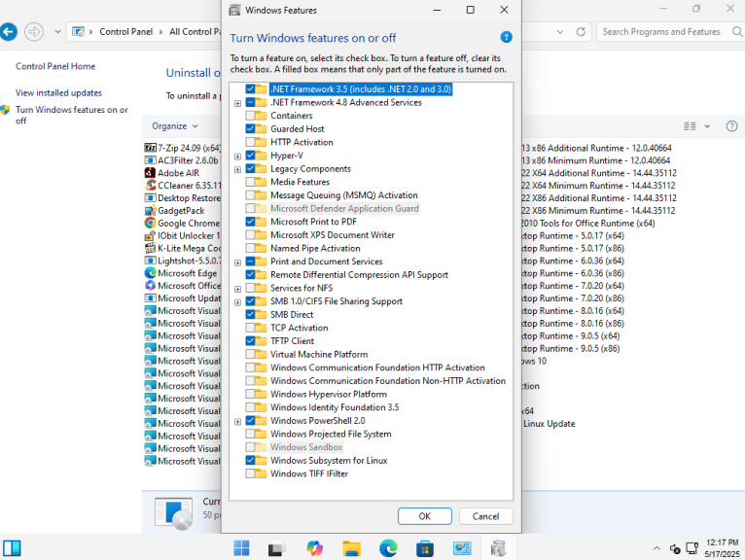Open Copilot from the taskbar
Screen dimensions: 745x560
pos(314,548)
